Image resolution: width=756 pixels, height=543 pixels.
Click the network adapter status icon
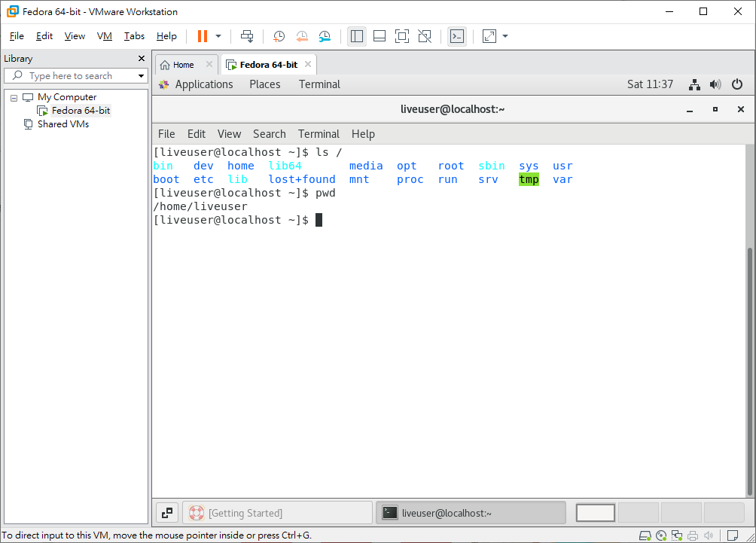(677, 535)
